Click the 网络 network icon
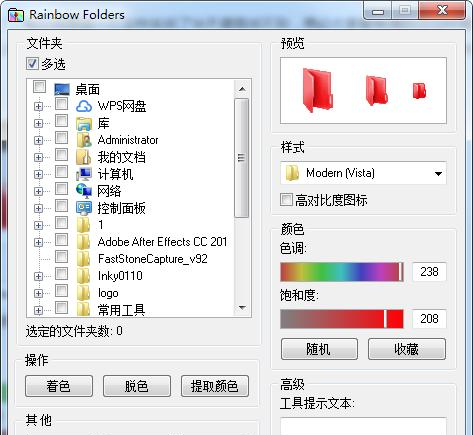Viewport: 473px width, 435px height. click(84, 191)
